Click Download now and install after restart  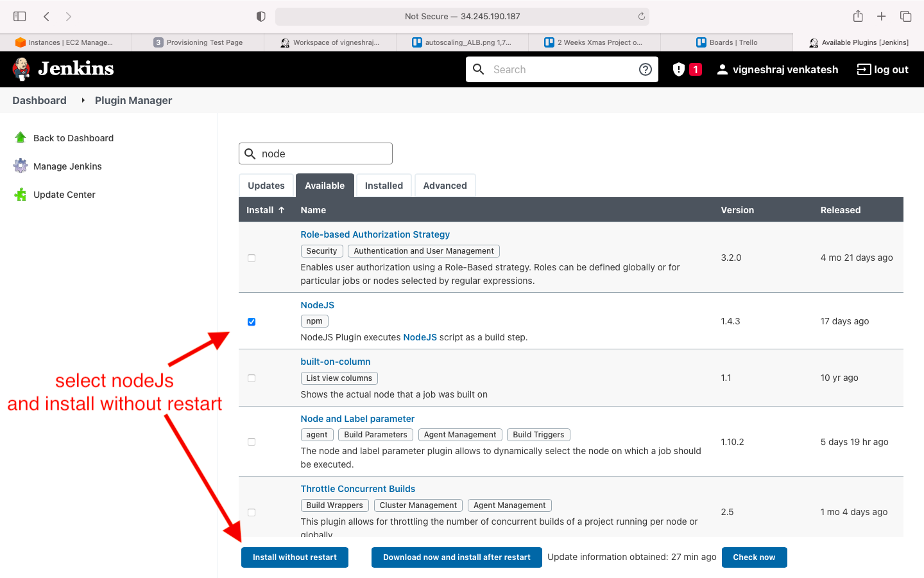pos(457,557)
